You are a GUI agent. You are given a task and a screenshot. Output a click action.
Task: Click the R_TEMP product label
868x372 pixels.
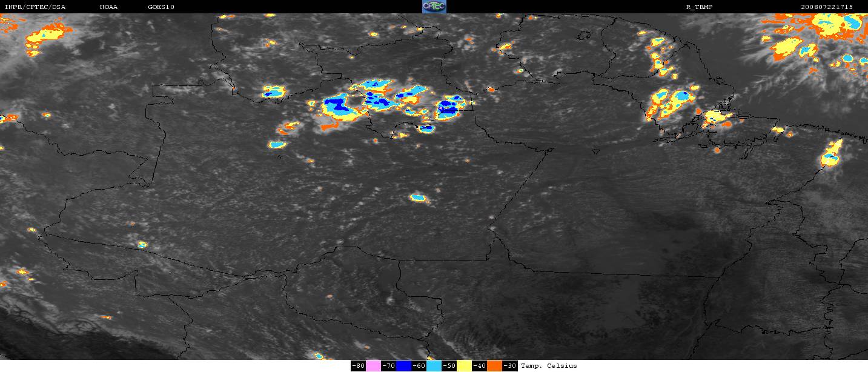(699, 7)
